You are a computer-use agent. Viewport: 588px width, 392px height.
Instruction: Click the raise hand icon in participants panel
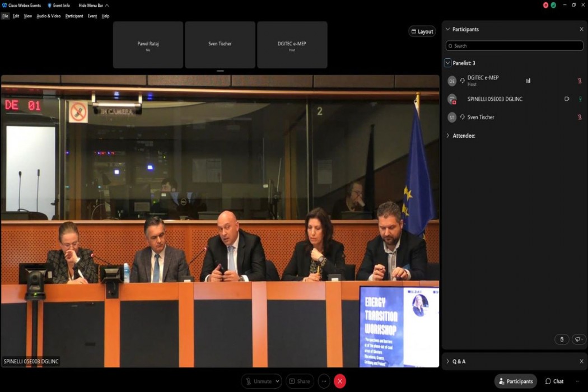click(562, 339)
